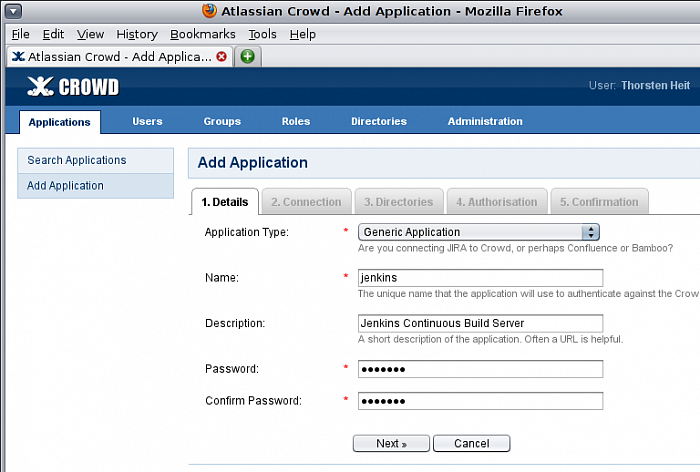700x472 pixels.
Task: Focus the Confirm Password input field
Action: click(480, 401)
